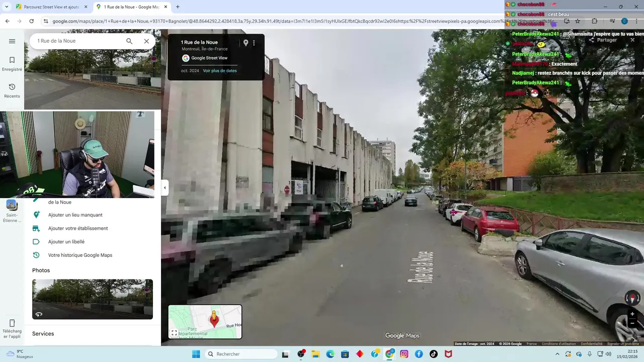
Task: Click the location pin icon in Street View card
Action: pos(246,43)
